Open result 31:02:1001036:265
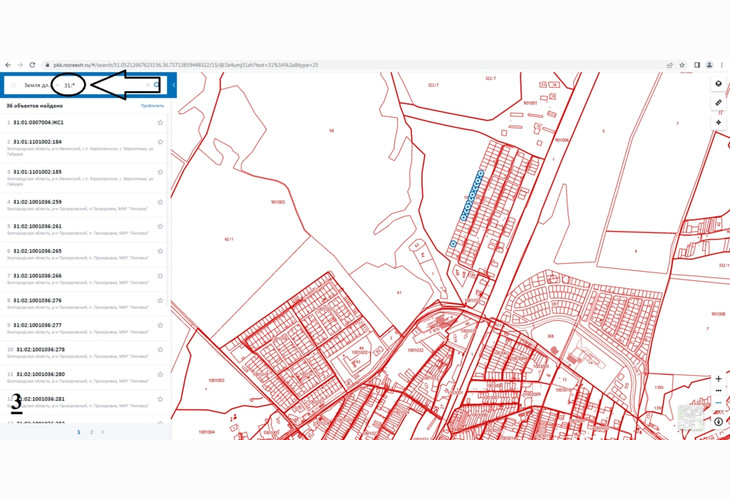This screenshot has height=500, width=730. pos(37,251)
